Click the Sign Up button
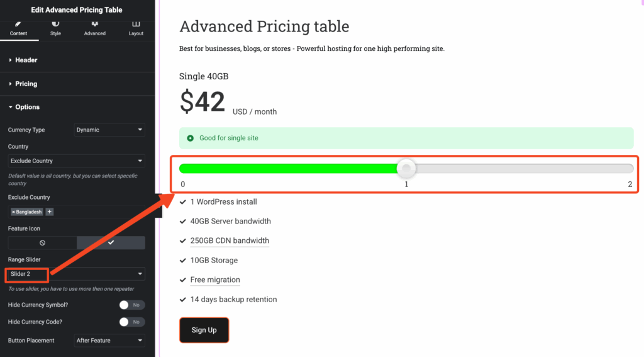The image size is (644, 357). [204, 330]
